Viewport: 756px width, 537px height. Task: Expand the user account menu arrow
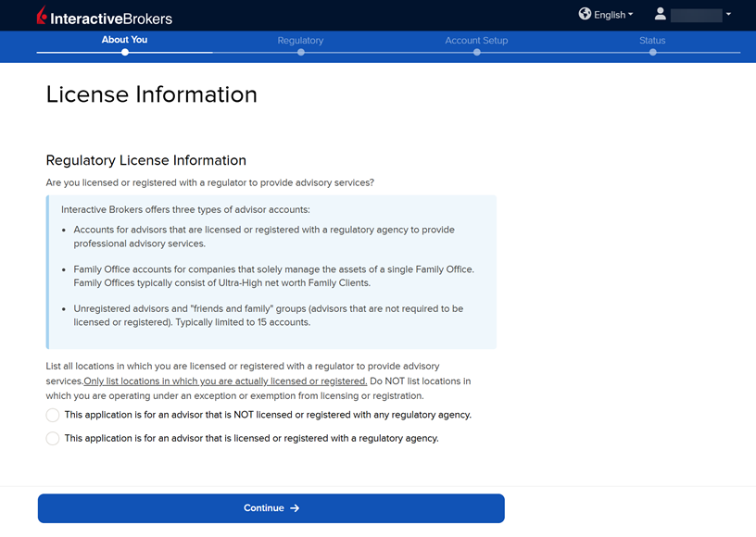click(728, 15)
